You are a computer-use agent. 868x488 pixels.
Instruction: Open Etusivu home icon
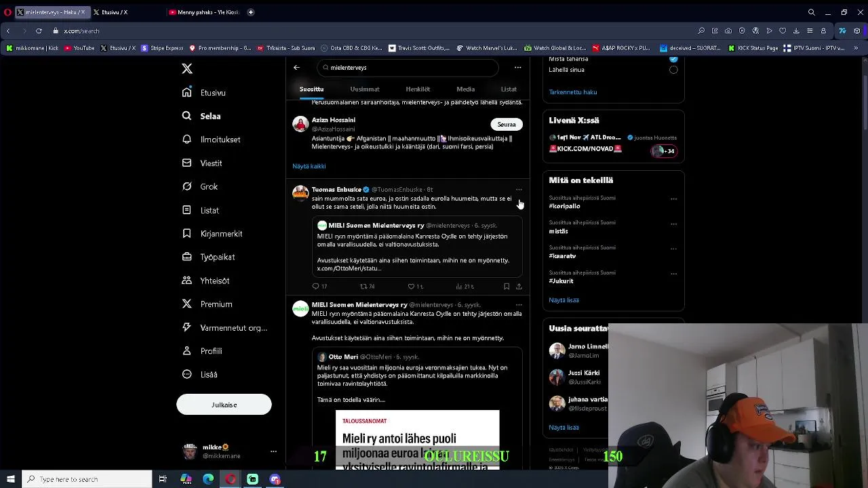click(187, 92)
